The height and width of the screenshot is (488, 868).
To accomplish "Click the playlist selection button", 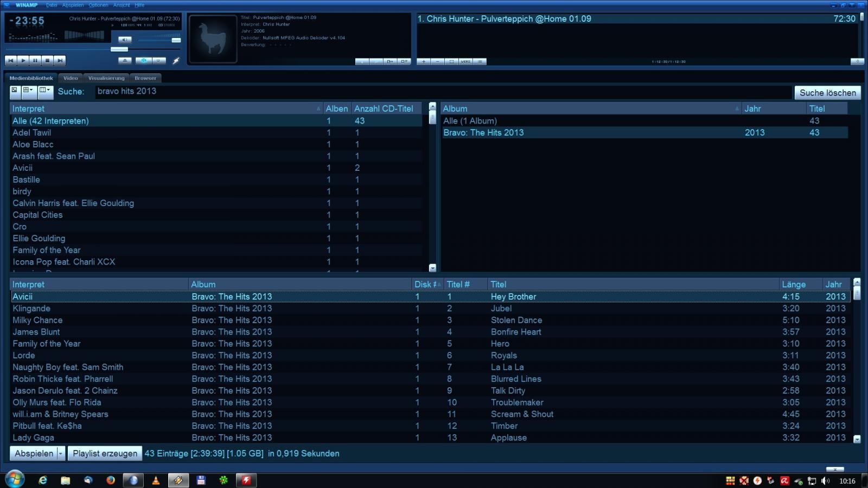I will [451, 61].
